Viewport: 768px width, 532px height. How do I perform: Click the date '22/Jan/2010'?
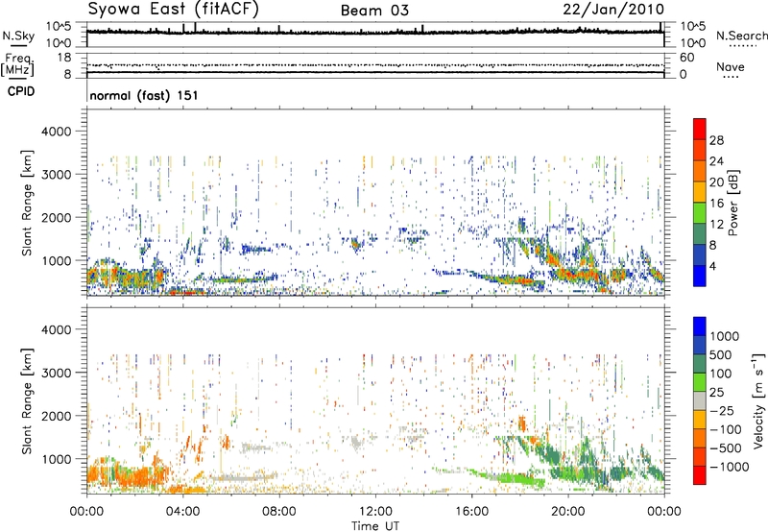(613, 10)
